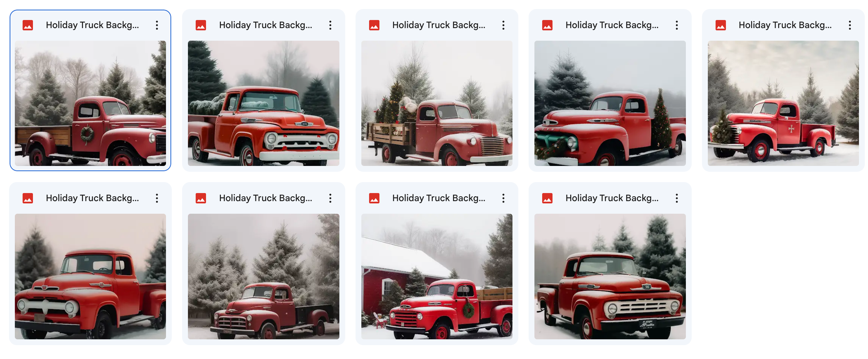Viewport: 868px width, 359px height.
Task: Open three-dot menu of third top-row file
Action: pyautogui.click(x=503, y=25)
